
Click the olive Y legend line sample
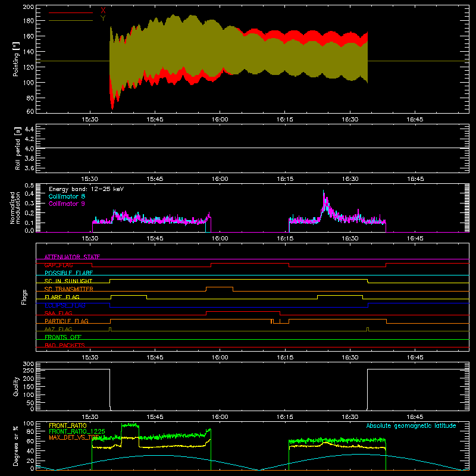71,21
